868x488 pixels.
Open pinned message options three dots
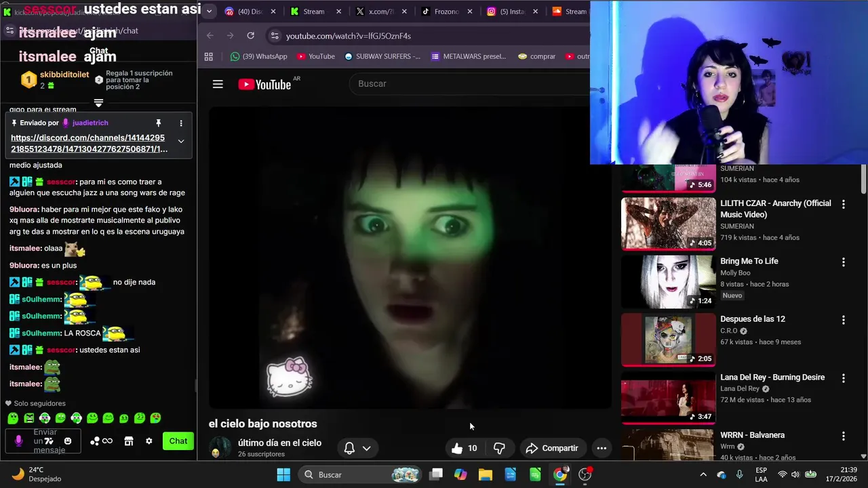[181, 123]
